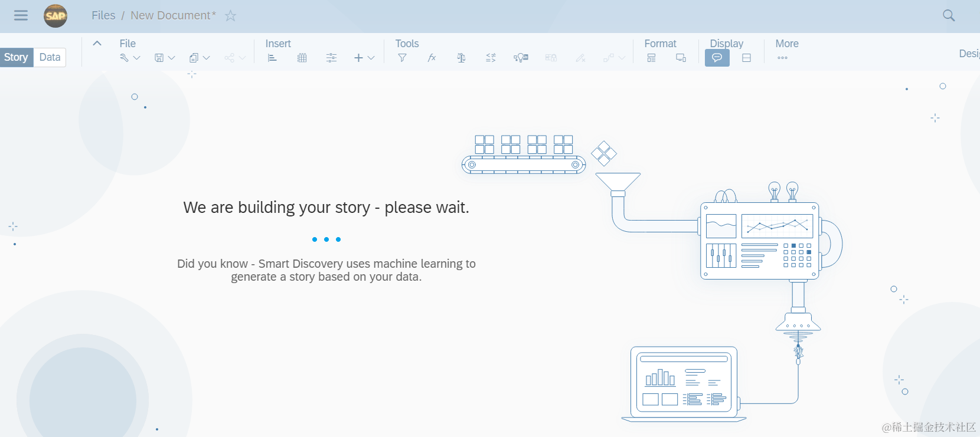Image resolution: width=980 pixels, height=437 pixels.
Task: Mark New Document as favorite with star
Action: point(231,16)
